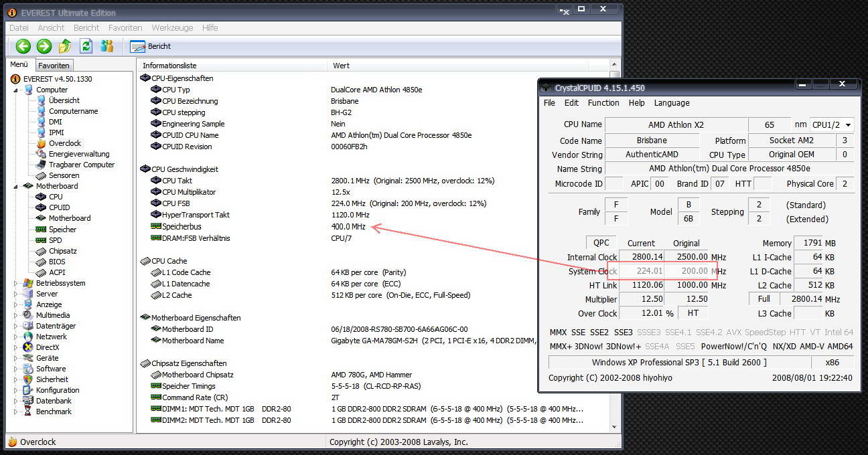This screenshot has height=455, width=868.
Task: Click the EVEREST title bar icon
Action: tap(12, 13)
